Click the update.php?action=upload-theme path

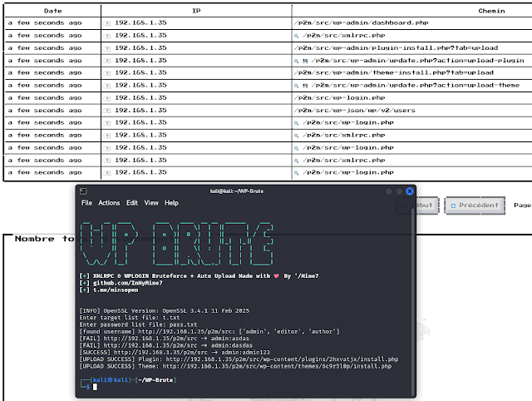416,85
